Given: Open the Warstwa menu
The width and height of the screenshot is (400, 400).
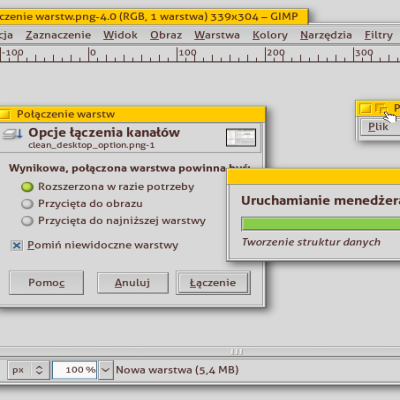Looking at the screenshot, I should click(217, 35).
